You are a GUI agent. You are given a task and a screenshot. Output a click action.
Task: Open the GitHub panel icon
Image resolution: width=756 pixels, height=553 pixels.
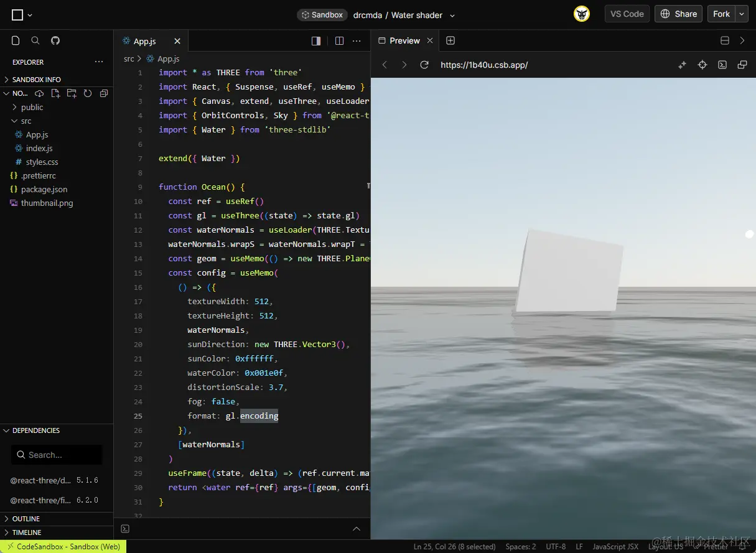pos(55,40)
